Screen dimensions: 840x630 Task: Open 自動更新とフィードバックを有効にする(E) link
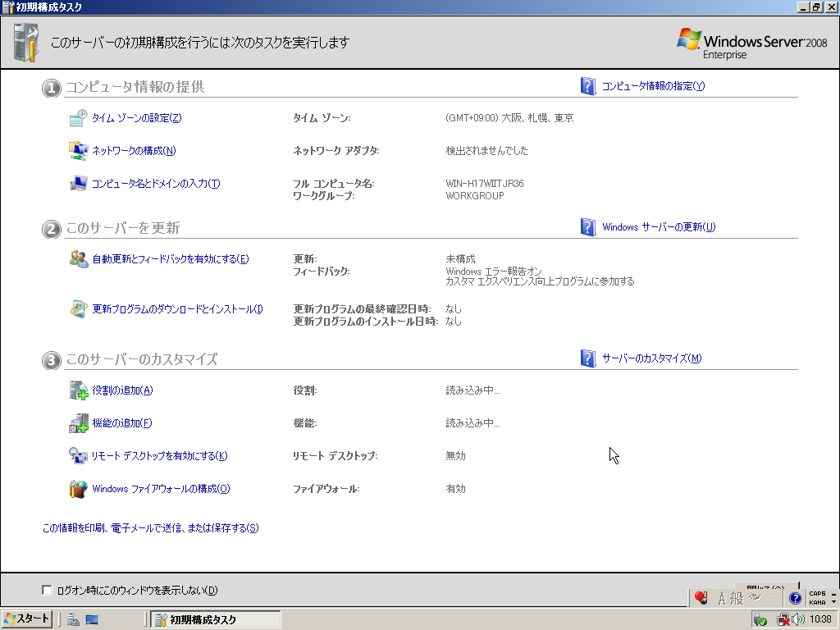(x=171, y=258)
